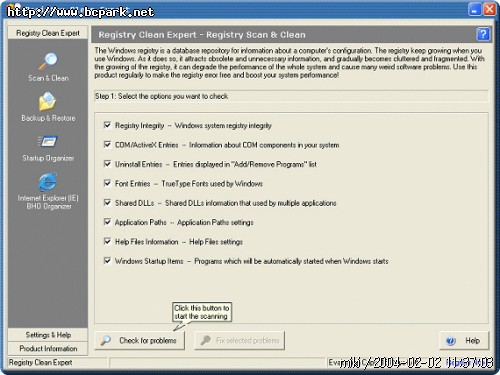500x375 pixels.
Task: Click 'TrueType Fonts used by Windows' description
Action: pos(212,184)
